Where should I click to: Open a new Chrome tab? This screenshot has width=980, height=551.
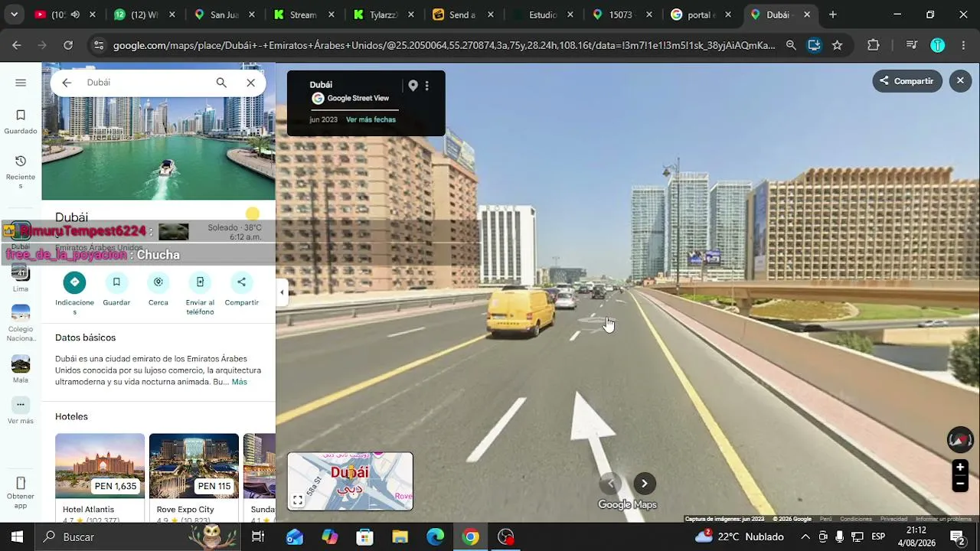tap(832, 15)
